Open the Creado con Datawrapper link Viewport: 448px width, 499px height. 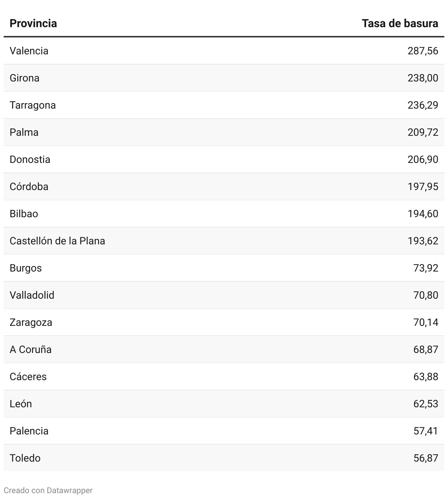[x=48, y=490]
